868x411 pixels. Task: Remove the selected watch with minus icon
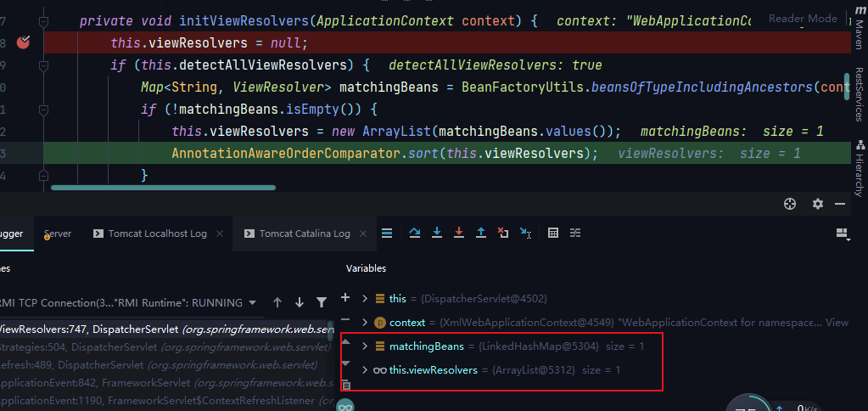pyautogui.click(x=345, y=319)
